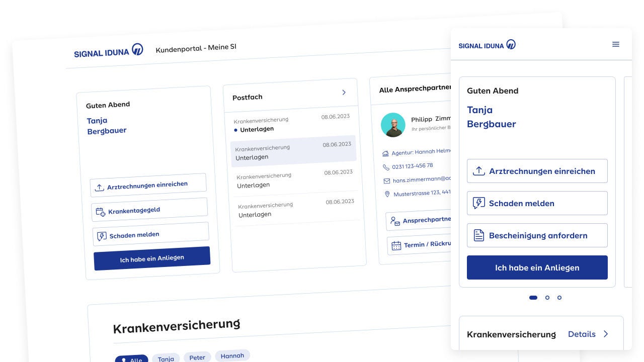Click the envelope icon beside the email address
This screenshot has width=644, height=362.
tap(386, 180)
